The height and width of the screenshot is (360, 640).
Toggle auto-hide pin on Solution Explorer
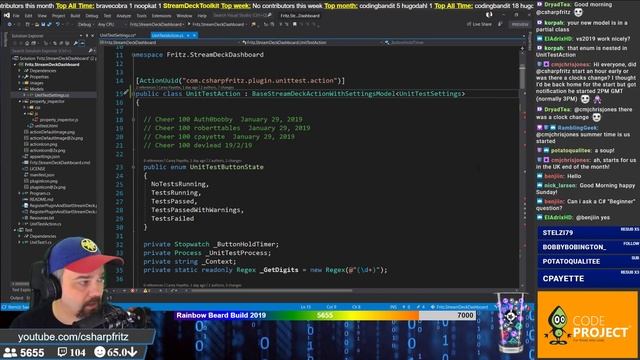pyautogui.click(x=87, y=36)
